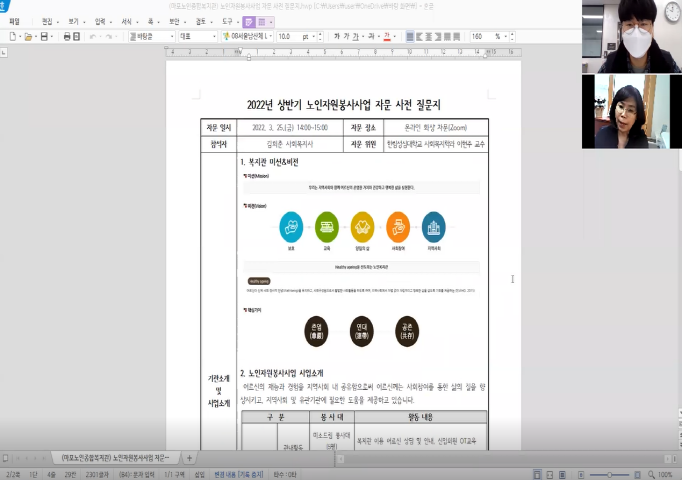
Task: Open the 편집 menu
Action: [47, 22]
